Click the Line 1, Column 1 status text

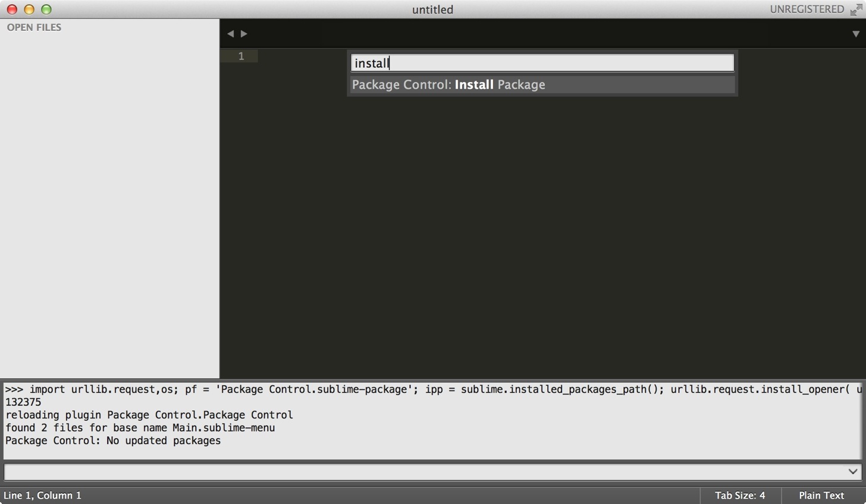[42, 495]
